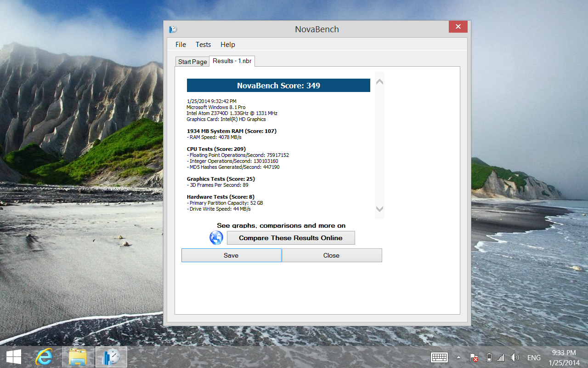Switch to the Start Page tab

(x=192, y=61)
